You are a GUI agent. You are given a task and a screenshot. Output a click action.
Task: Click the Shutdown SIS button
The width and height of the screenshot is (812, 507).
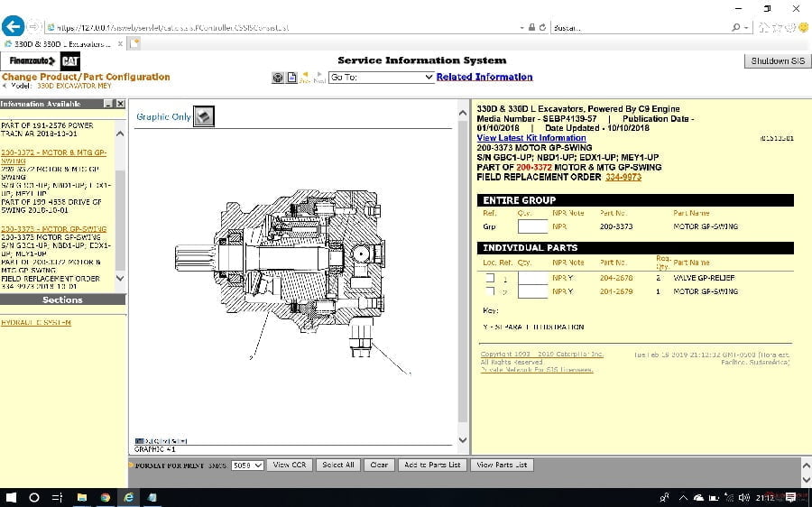point(778,60)
